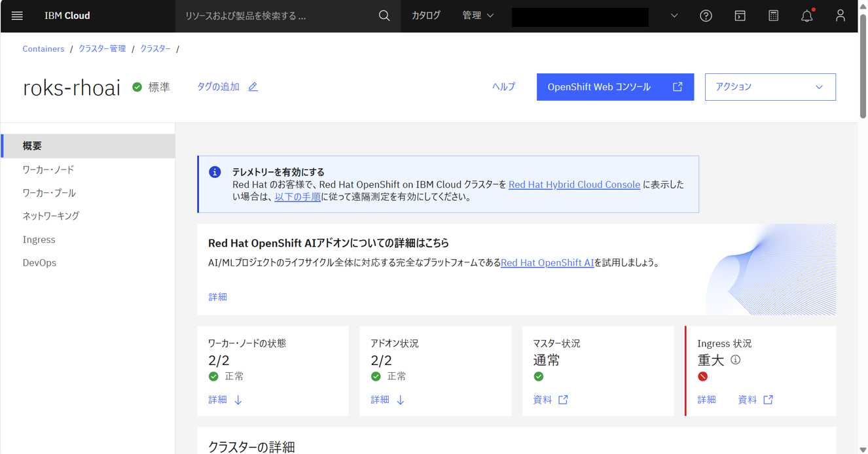868x454 pixels.
Task: Click the external link icon on OpenShift Web コンソール
Action: coord(678,87)
